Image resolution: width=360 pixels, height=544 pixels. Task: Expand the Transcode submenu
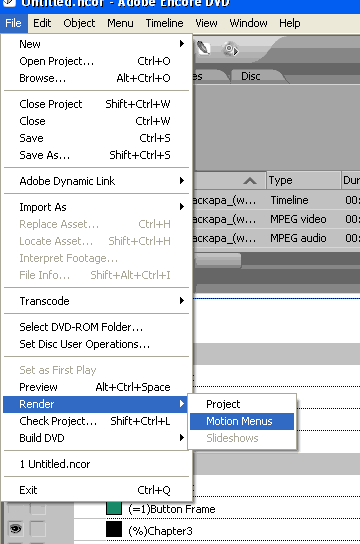[96, 301]
